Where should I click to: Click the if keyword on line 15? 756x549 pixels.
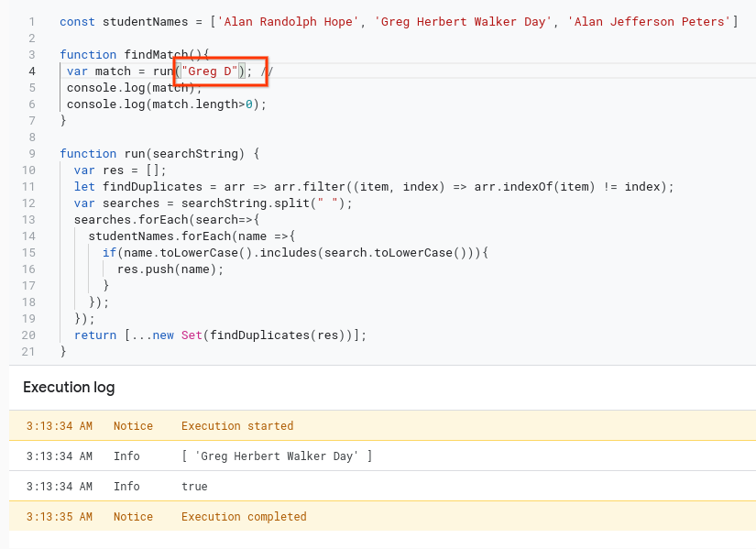pos(109,253)
